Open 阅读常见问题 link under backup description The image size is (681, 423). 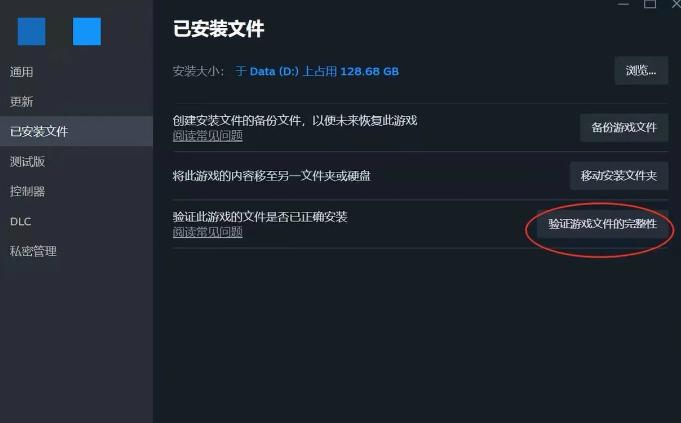tap(208, 136)
